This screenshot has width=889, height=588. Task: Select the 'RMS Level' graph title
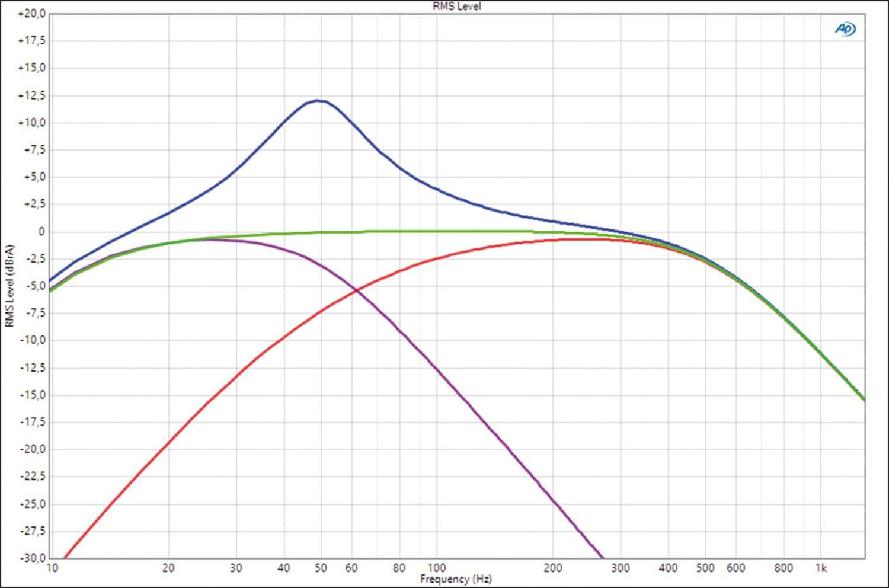(456, 7)
